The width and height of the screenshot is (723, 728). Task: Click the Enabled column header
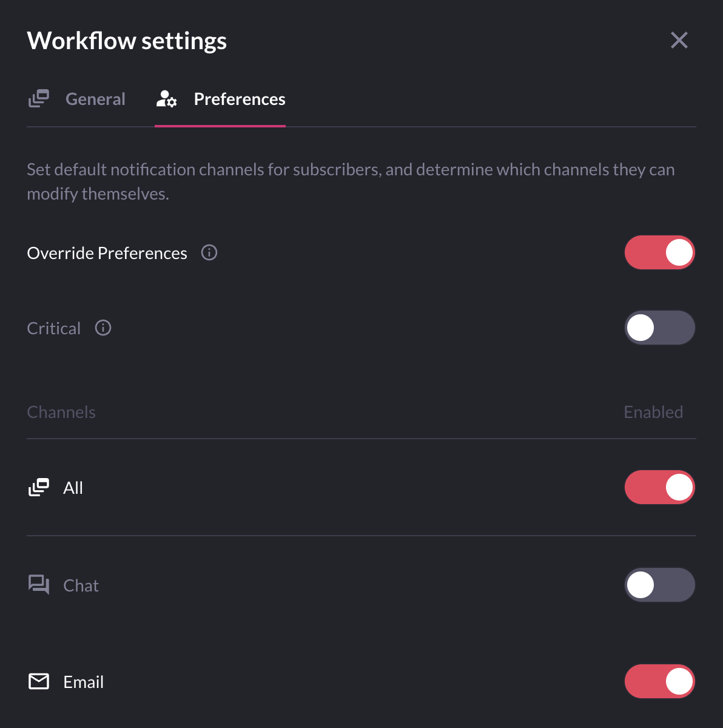pyautogui.click(x=653, y=412)
